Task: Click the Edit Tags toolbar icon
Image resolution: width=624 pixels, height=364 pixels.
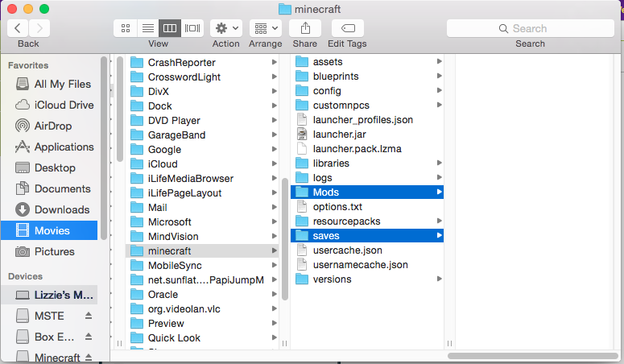Action: point(348,28)
